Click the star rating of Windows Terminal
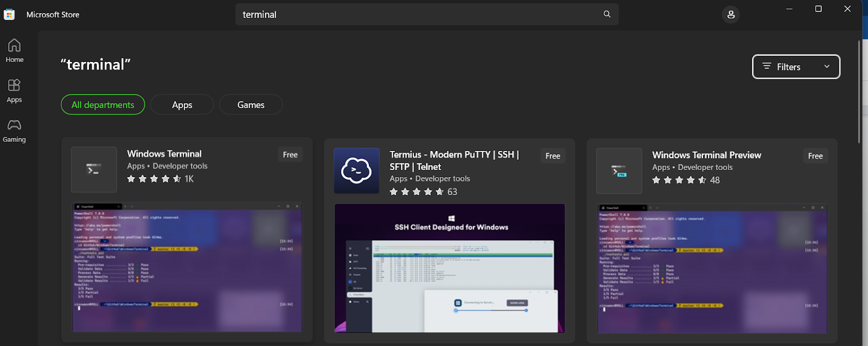 pyautogui.click(x=154, y=179)
